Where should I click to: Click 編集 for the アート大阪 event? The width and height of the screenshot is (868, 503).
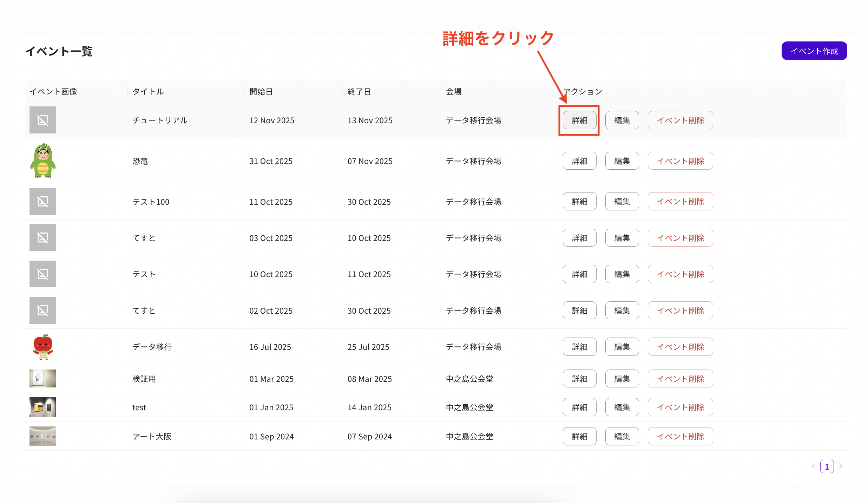[x=622, y=436]
